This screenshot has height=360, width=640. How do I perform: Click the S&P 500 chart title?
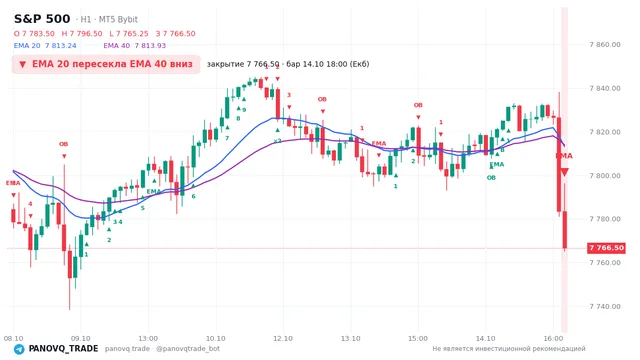click(42, 19)
